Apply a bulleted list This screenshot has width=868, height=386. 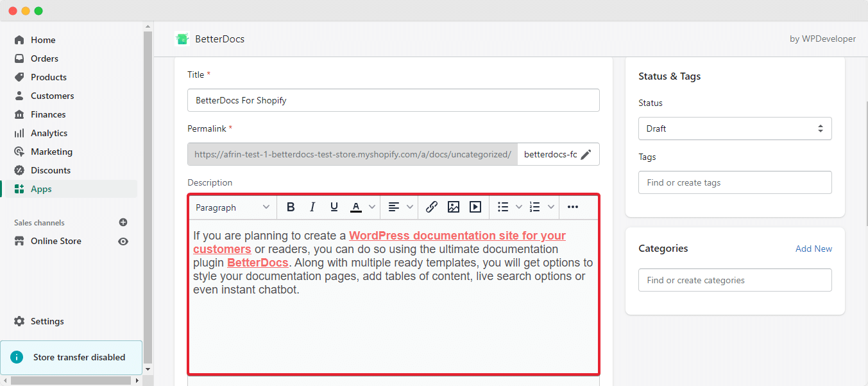click(x=504, y=206)
